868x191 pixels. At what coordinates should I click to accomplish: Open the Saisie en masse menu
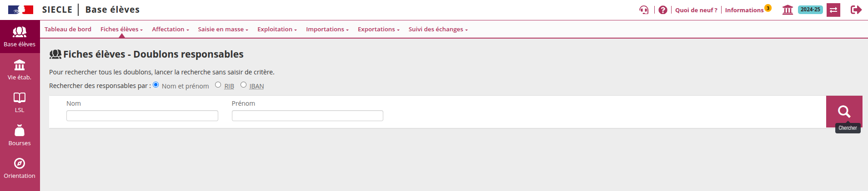point(223,29)
